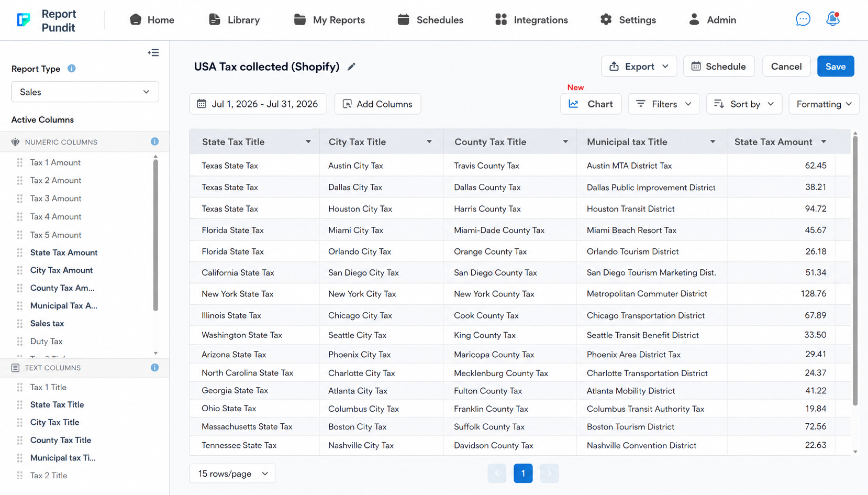Image resolution: width=868 pixels, height=495 pixels.
Task: Change the 15 rows/page selector
Action: (x=232, y=474)
